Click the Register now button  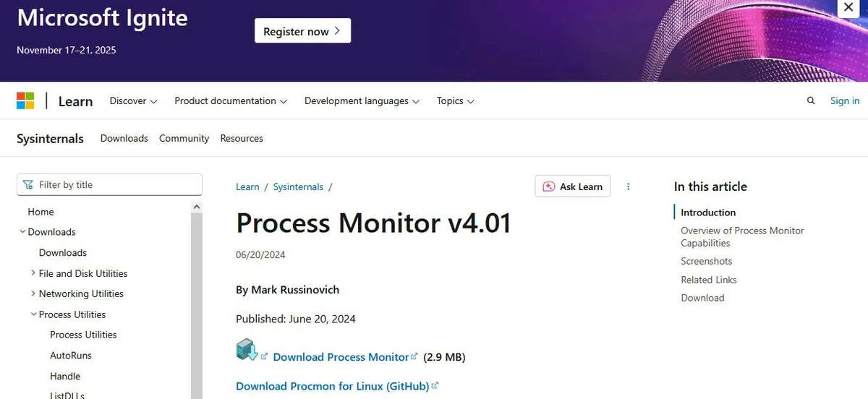click(302, 31)
